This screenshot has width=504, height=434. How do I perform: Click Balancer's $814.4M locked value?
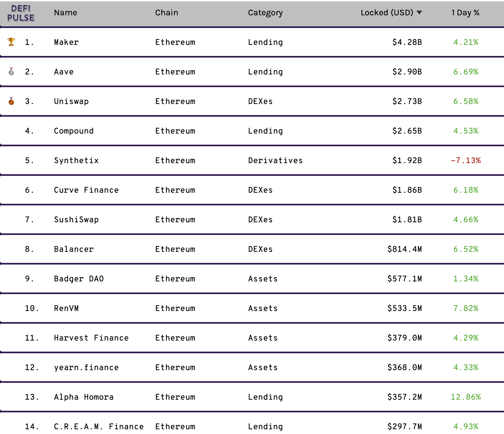pos(405,249)
